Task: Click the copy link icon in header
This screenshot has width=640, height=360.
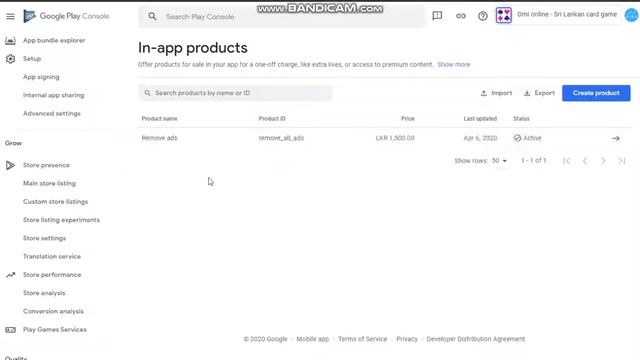Action: pyautogui.click(x=460, y=16)
